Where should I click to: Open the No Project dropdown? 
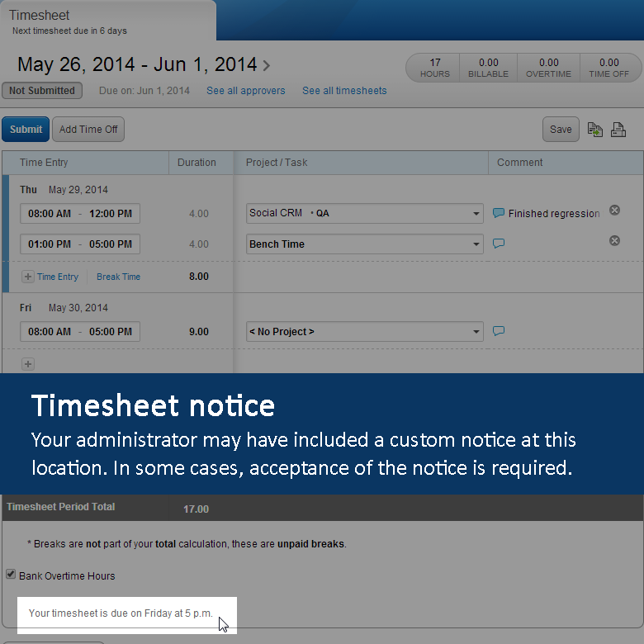[364, 331]
